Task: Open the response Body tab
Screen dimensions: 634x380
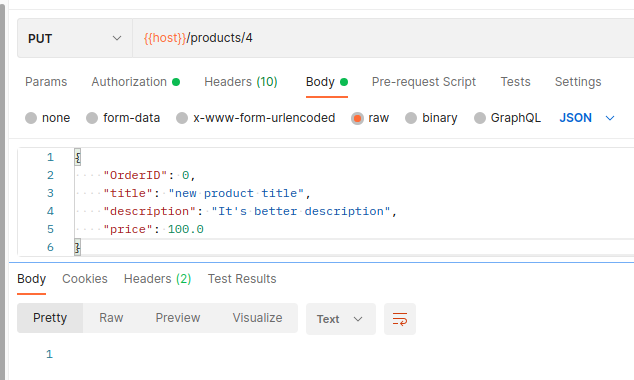Action: pos(32,279)
